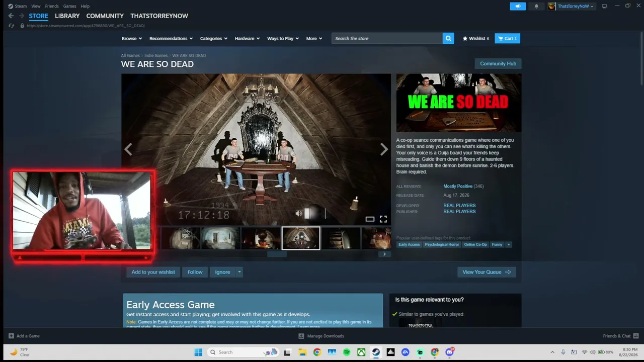Open Spotify from the taskbar
This screenshot has height=362, width=644.
(347, 352)
